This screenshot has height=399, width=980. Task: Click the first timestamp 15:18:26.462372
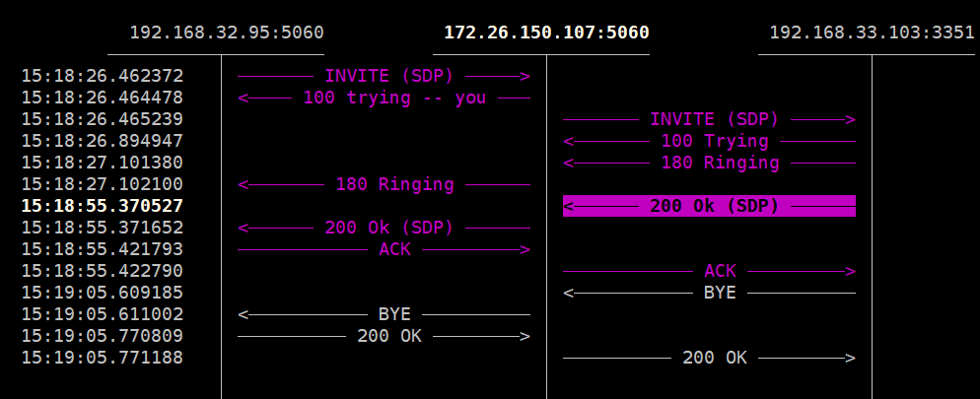102,76
